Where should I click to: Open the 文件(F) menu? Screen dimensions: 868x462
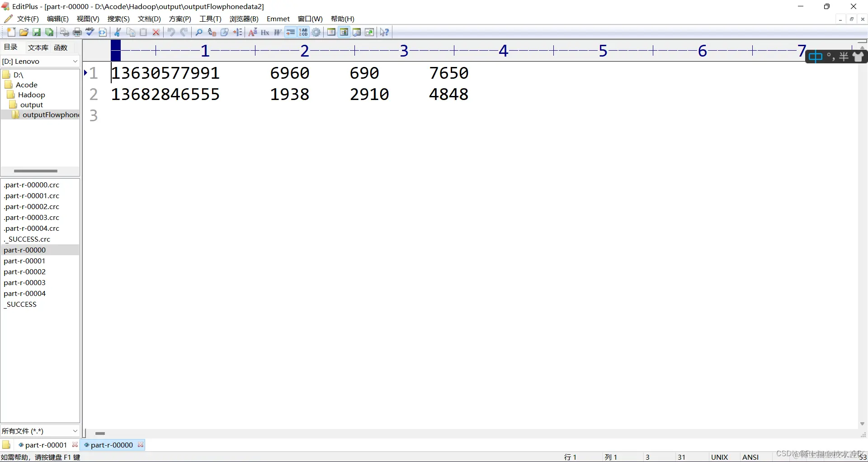pyautogui.click(x=28, y=19)
